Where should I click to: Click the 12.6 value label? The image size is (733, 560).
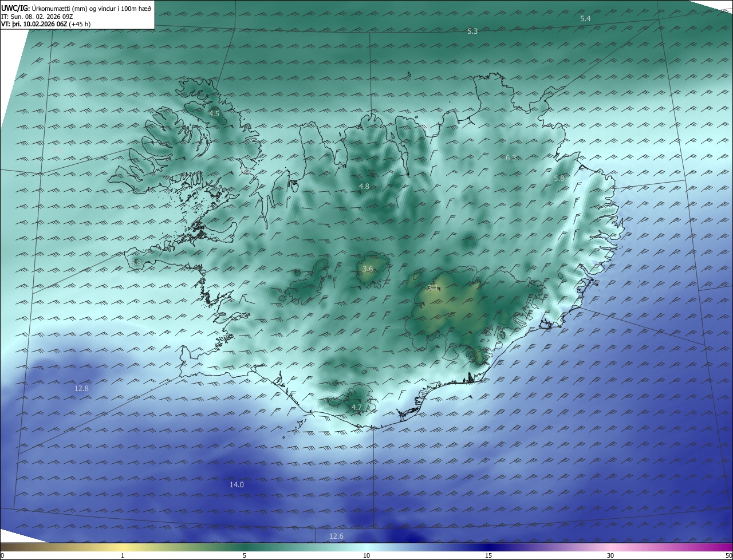(336, 536)
